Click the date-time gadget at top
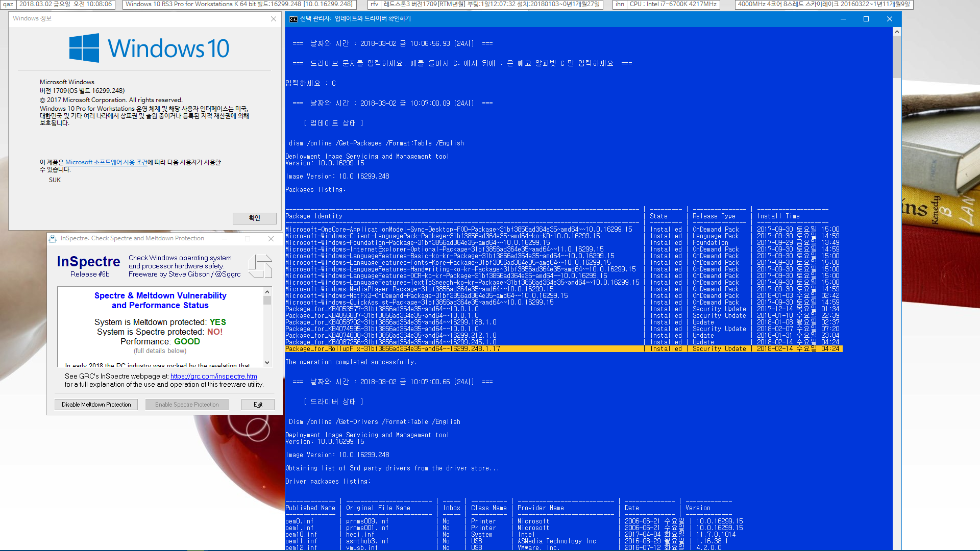Image resolution: width=980 pixels, height=551 pixels. 66,4
